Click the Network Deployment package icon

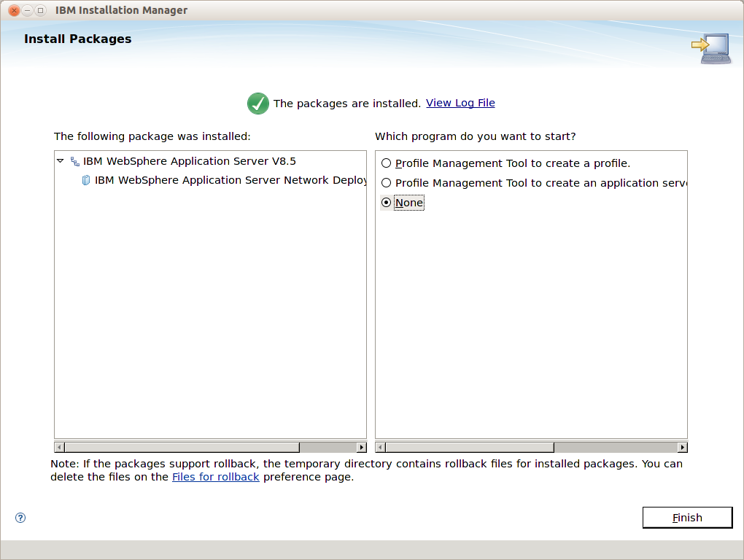coord(86,180)
